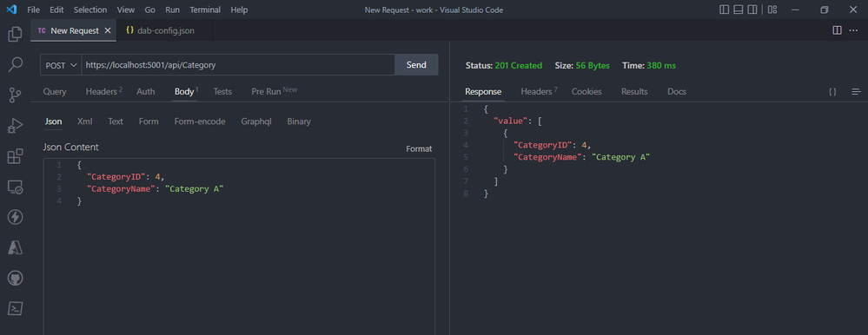Image resolution: width=868 pixels, height=335 pixels.
Task: Open Run and Debug view
Action: pos(15,126)
